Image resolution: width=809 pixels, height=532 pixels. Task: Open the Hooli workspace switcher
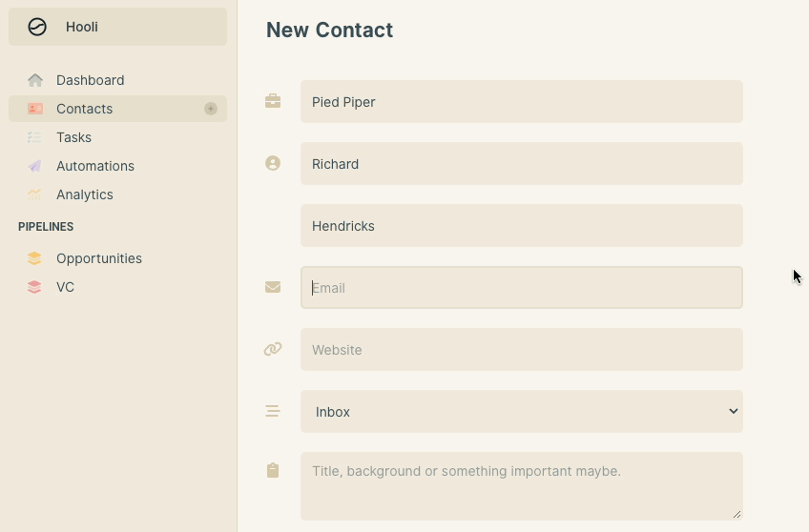(x=117, y=27)
